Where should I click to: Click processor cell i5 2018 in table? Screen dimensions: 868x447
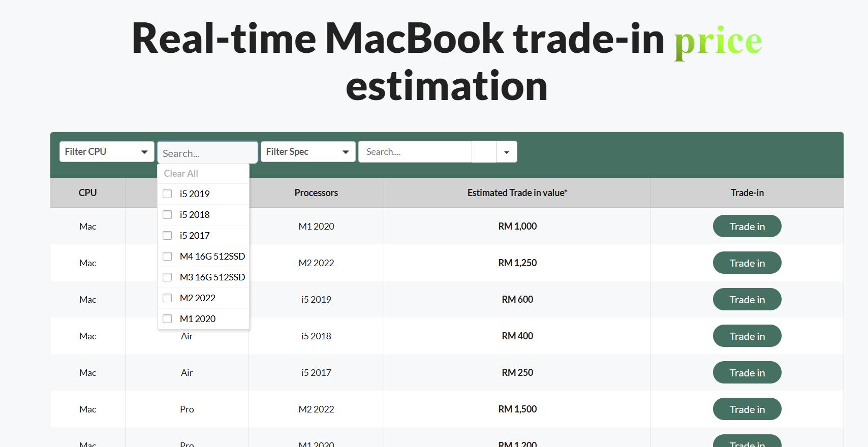tap(316, 336)
